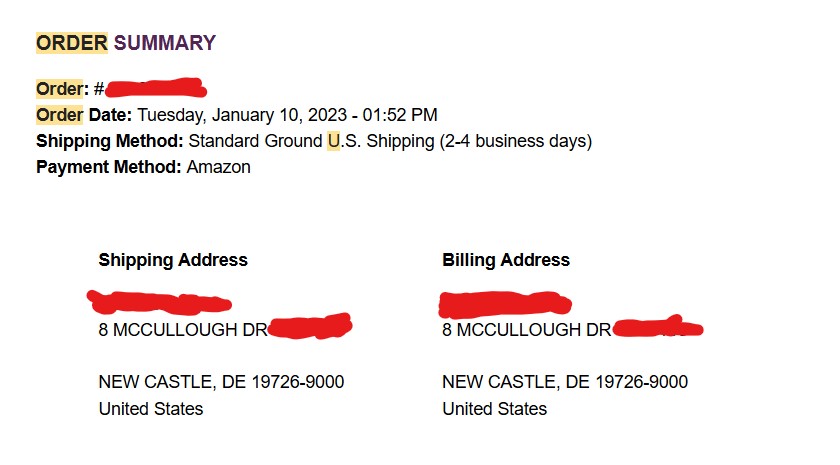Click the Shipping Method label
Screen dimensions: 840x465
[x=110, y=141]
